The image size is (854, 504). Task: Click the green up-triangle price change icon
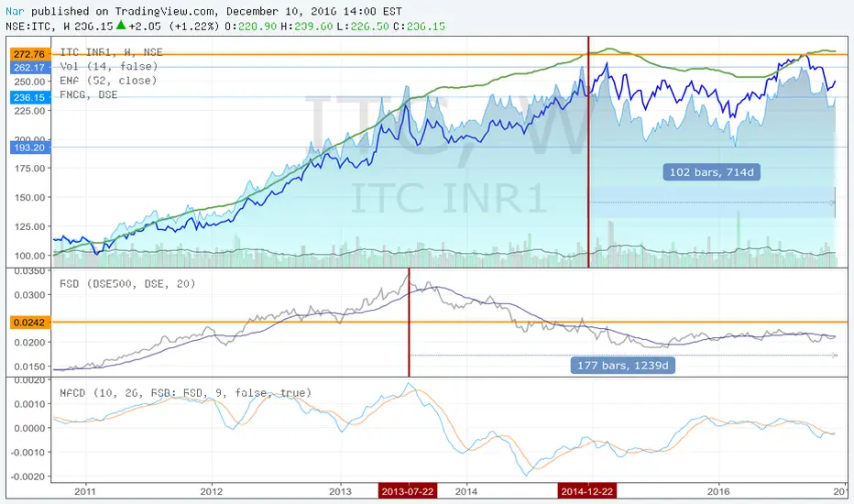[x=121, y=25]
